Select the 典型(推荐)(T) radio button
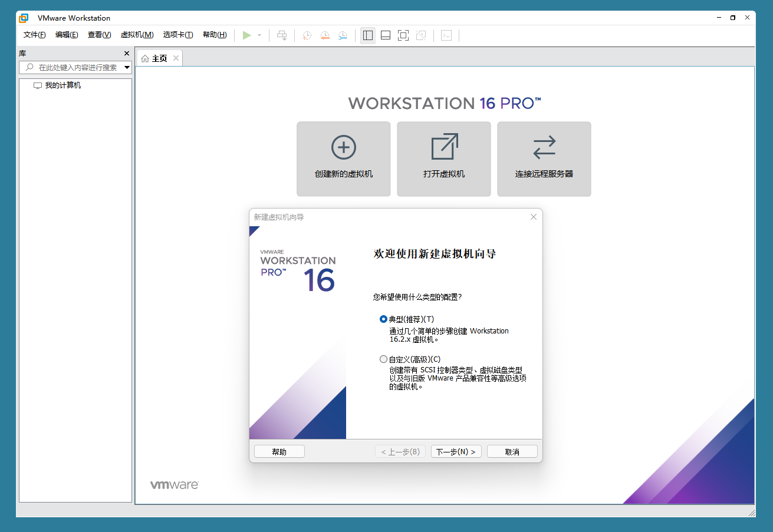The width and height of the screenshot is (773, 532). [384, 319]
